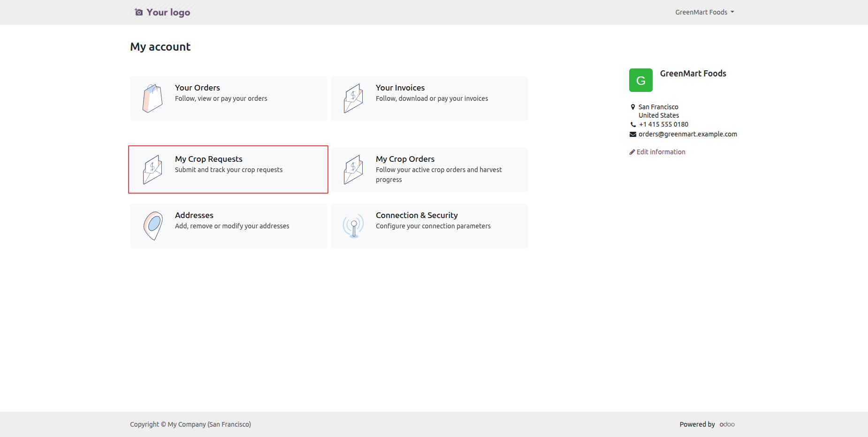Open the Your Invoices card title
868x437 pixels.
point(400,88)
